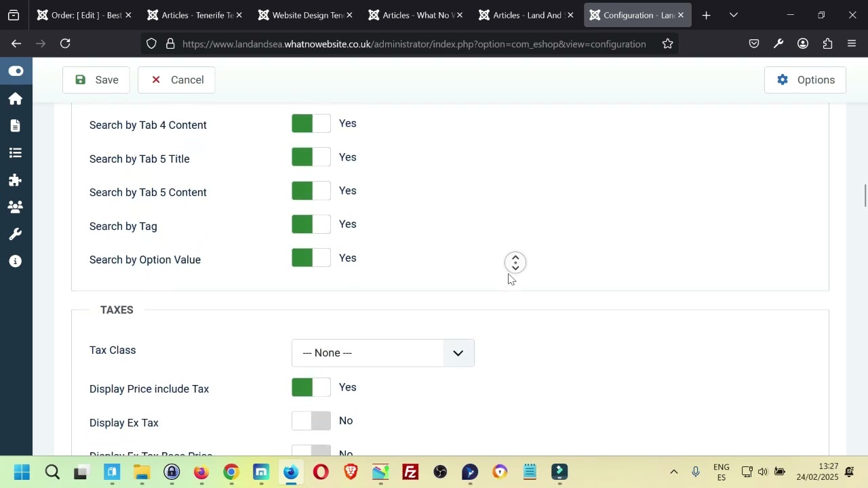Change the ENG ES input language
Screen dimensions: 868x488
[722, 472]
